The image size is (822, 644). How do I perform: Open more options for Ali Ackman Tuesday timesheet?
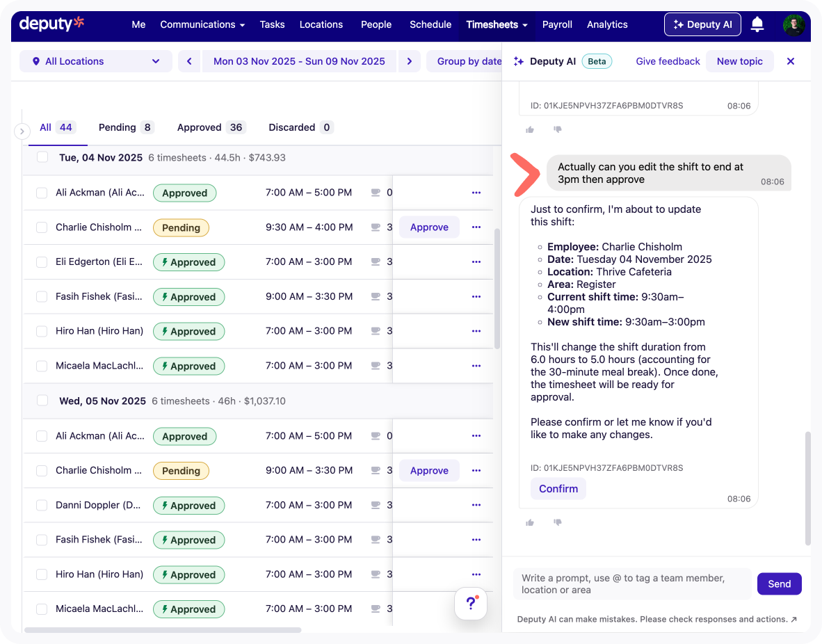[476, 193]
